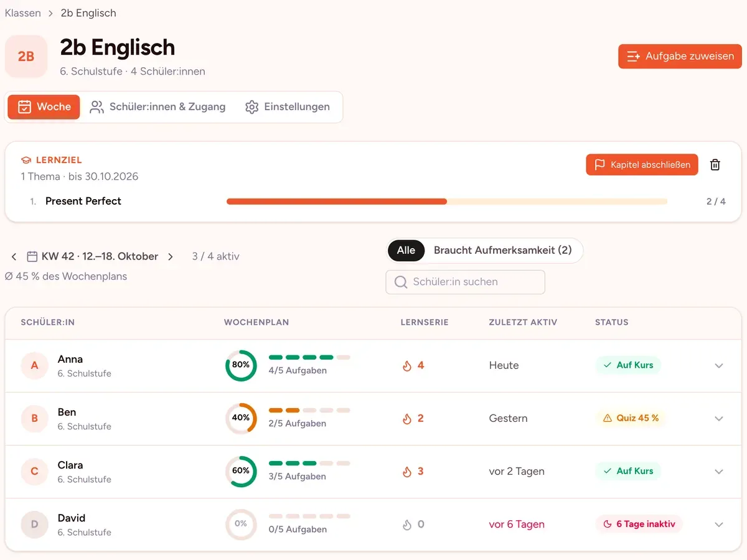Click Clara's 60% progress ring

point(241,472)
